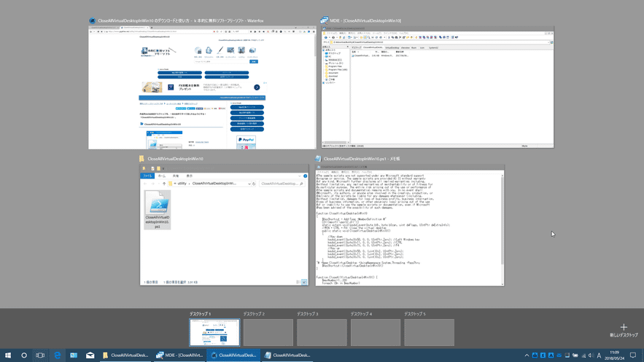This screenshot has height=362, width=644.
Task: Switch to デスクトップ 4 thumbnail
Action: 376,332
